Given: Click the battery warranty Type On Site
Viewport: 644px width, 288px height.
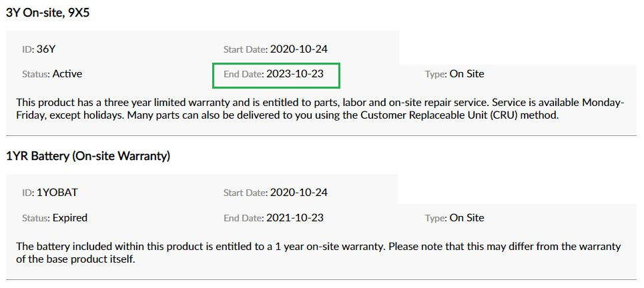Looking at the screenshot, I should click(466, 217).
